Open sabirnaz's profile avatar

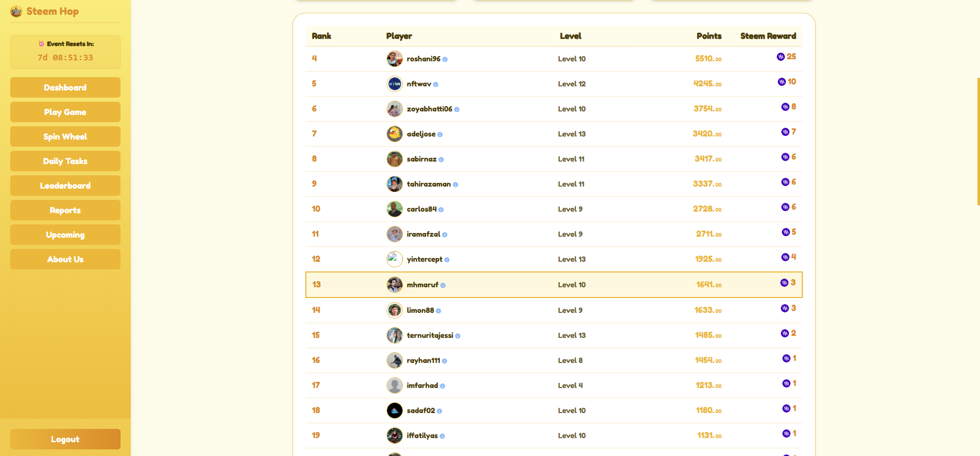click(395, 159)
